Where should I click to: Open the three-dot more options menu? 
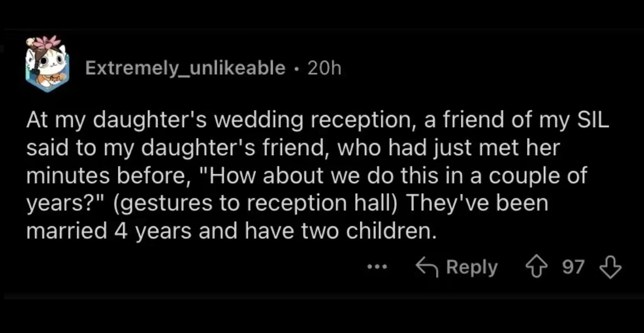(x=377, y=268)
